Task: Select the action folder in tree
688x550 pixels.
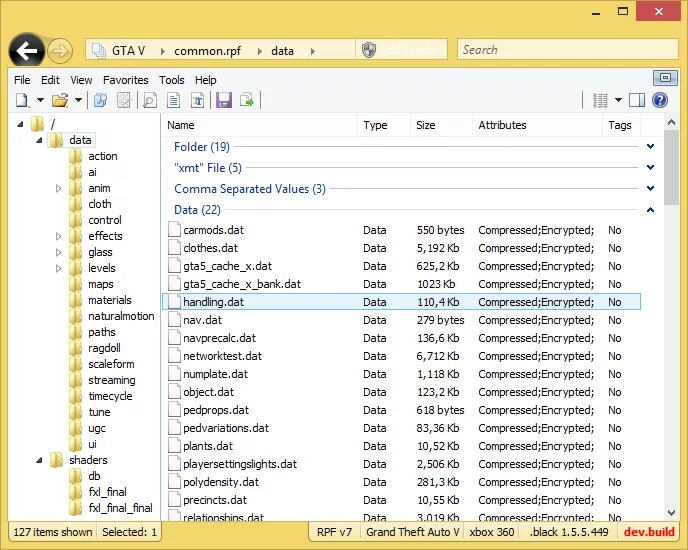Action: [x=103, y=156]
